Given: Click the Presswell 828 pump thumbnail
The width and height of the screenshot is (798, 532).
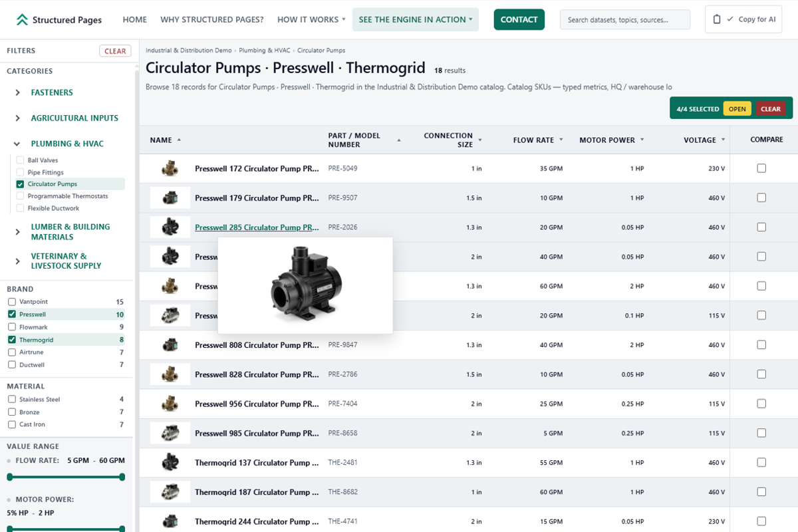Looking at the screenshot, I should [170, 374].
